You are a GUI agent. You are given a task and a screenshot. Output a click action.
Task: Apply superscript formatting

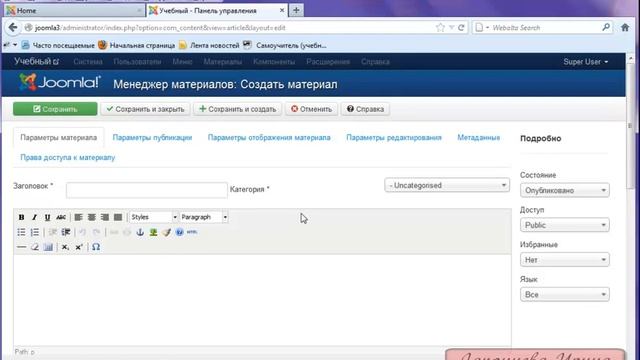point(79,247)
